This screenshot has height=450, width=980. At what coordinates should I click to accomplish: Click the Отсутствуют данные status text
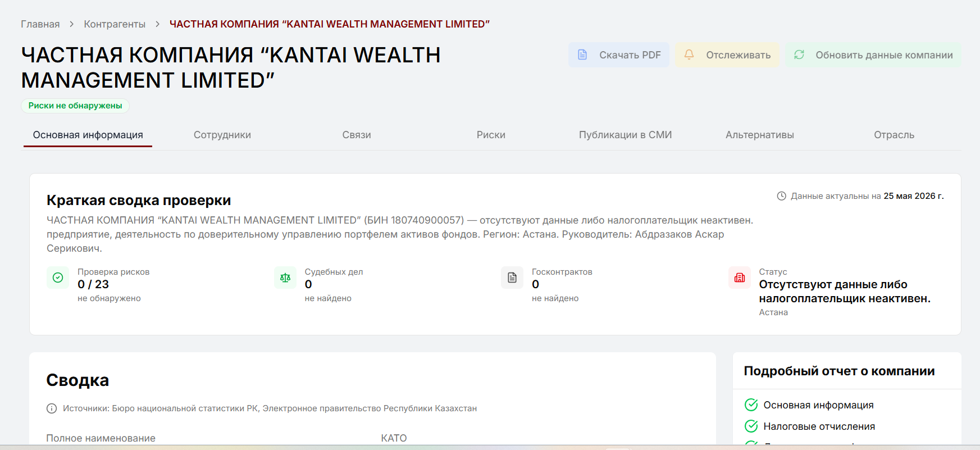pyautogui.click(x=845, y=292)
